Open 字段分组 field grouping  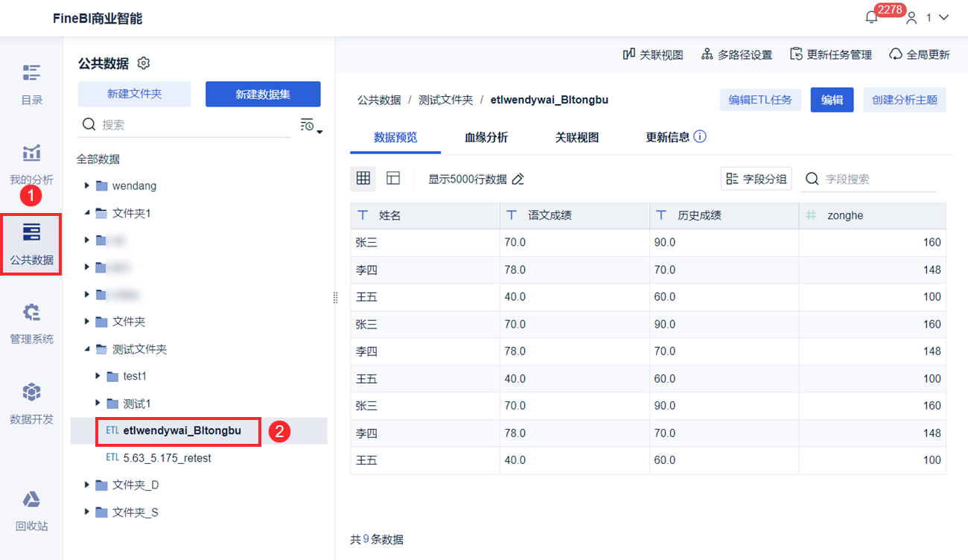pos(756,179)
